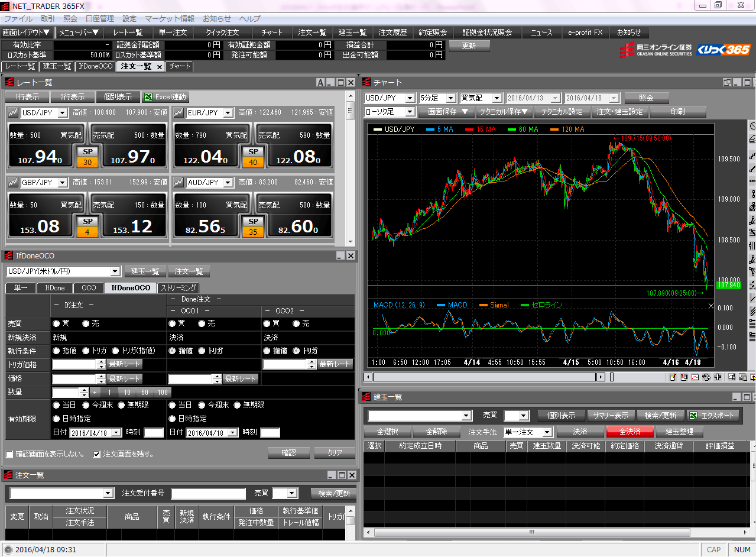Select 買 radio button under If注文

point(56,323)
